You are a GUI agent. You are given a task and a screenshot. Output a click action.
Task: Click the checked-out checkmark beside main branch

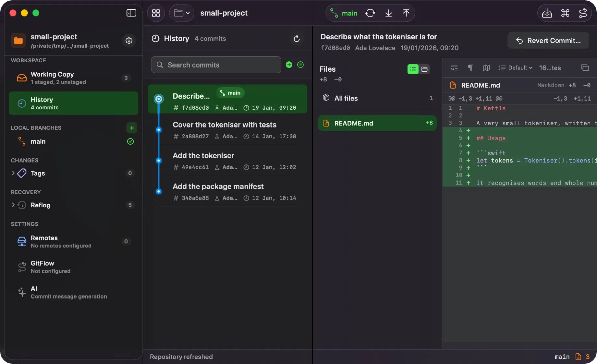point(130,141)
